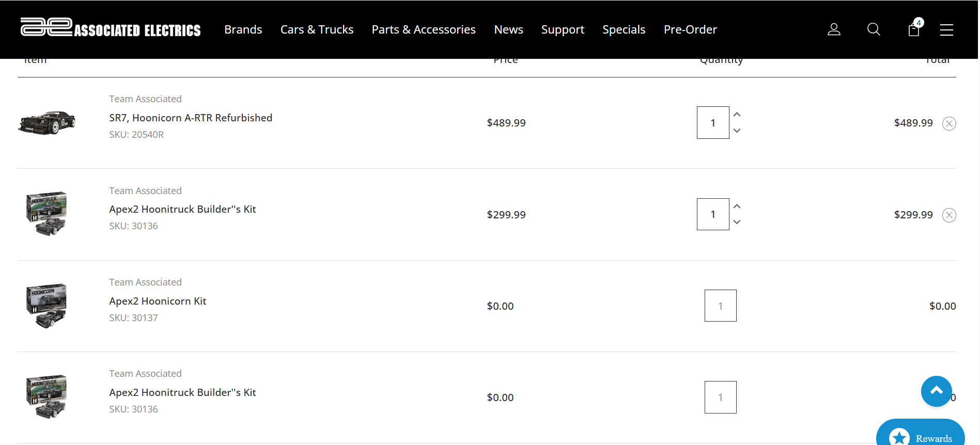Image resolution: width=980 pixels, height=445 pixels.
Task: Open the user account icon
Action: (x=834, y=29)
